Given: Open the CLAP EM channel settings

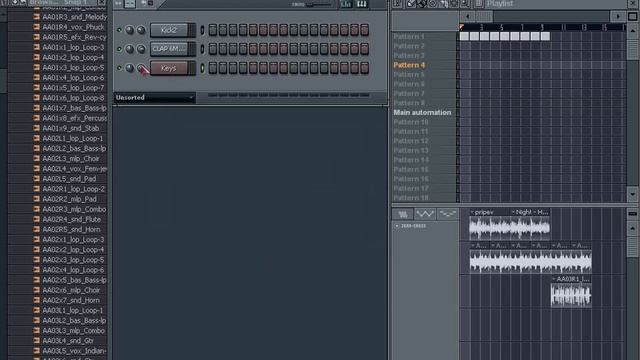Looking at the screenshot, I should click(x=169, y=49).
